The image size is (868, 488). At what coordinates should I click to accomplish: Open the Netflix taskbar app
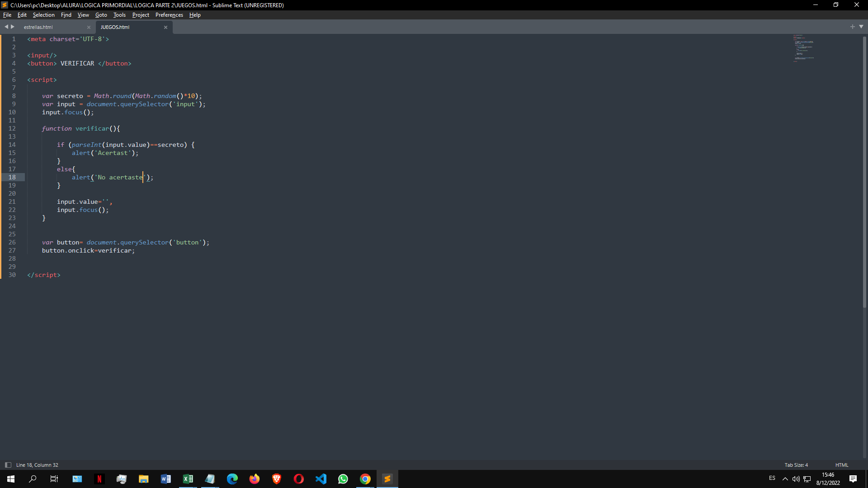click(99, 479)
